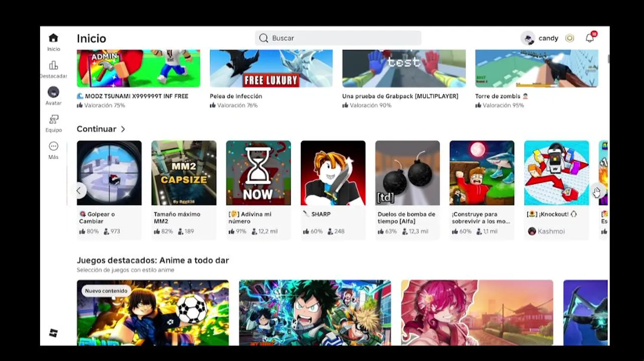The image size is (644, 361).
Task: Open the Destacadas charts icon
Action: pyautogui.click(x=53, y=66)
